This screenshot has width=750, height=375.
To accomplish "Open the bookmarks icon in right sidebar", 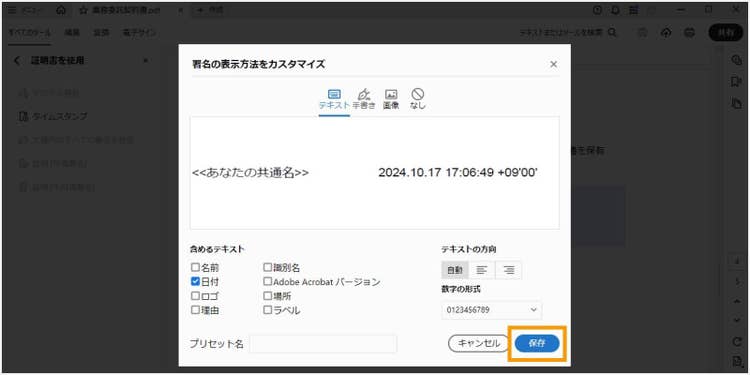I will (736, 82).
